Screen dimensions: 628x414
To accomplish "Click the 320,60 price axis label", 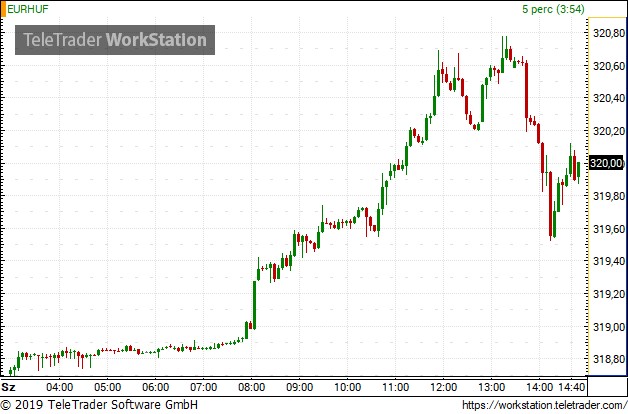I will pos(608,66).
